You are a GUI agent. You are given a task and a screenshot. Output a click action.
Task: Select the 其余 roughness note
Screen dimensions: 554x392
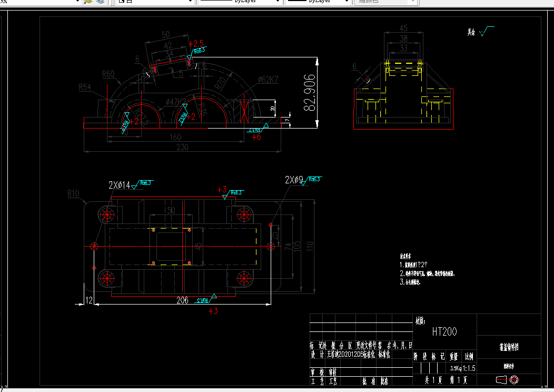coord(471,32)
